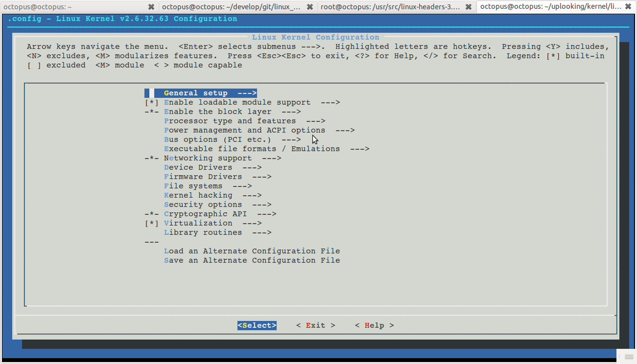Expand the File systems ---> arrow
Image resolution: width=637 pixels, height=364 pixels.
tap(242, 186)
